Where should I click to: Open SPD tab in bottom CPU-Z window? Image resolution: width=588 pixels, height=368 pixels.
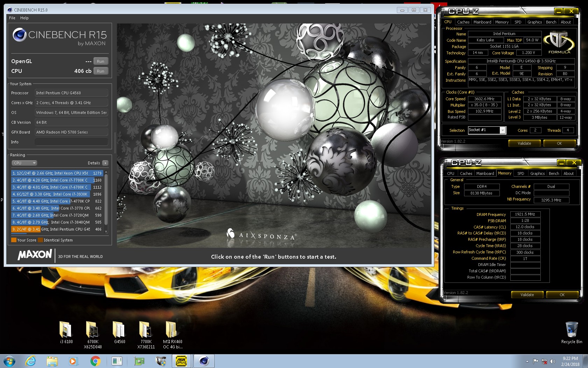click(x=521, y=173)
